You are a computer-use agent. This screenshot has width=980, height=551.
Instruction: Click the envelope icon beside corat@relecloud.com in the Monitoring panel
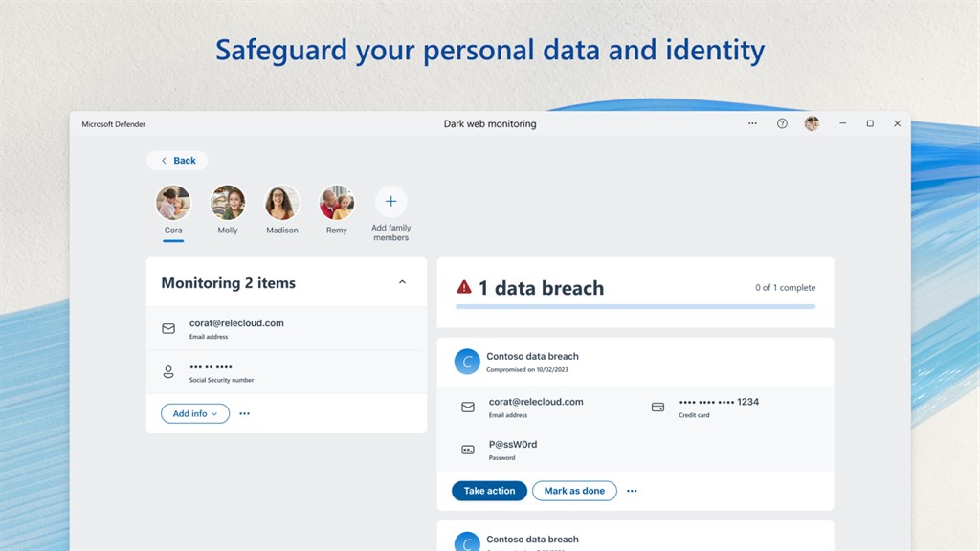168,328
